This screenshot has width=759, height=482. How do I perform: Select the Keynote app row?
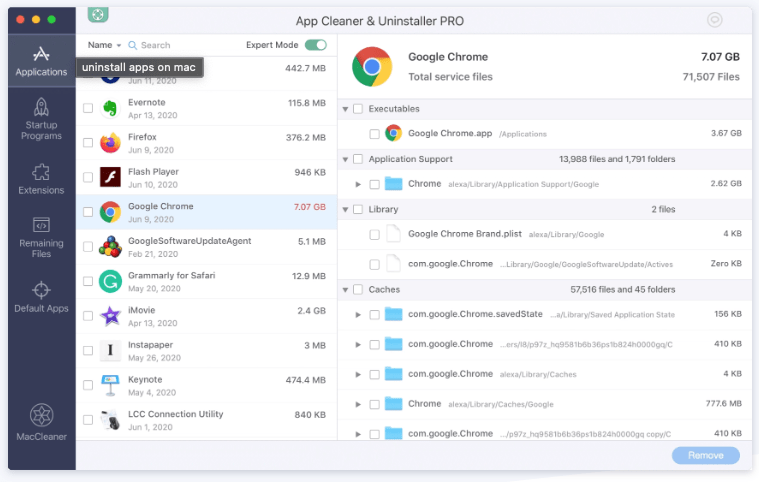pyautogui.click(x=207, y=385)
